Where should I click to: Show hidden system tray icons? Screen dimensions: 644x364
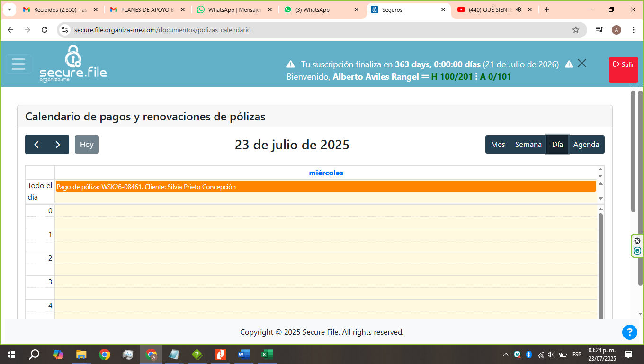click(506, 355)
